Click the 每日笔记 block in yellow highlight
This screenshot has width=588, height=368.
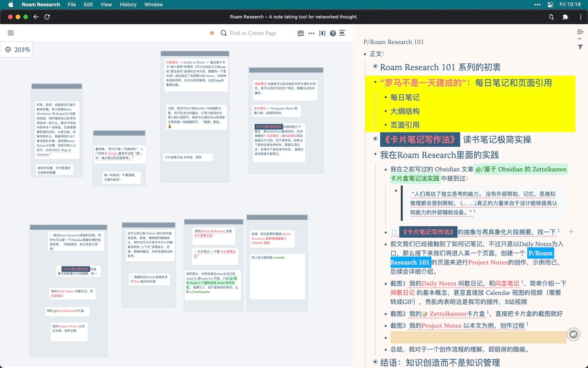point(405,97)
